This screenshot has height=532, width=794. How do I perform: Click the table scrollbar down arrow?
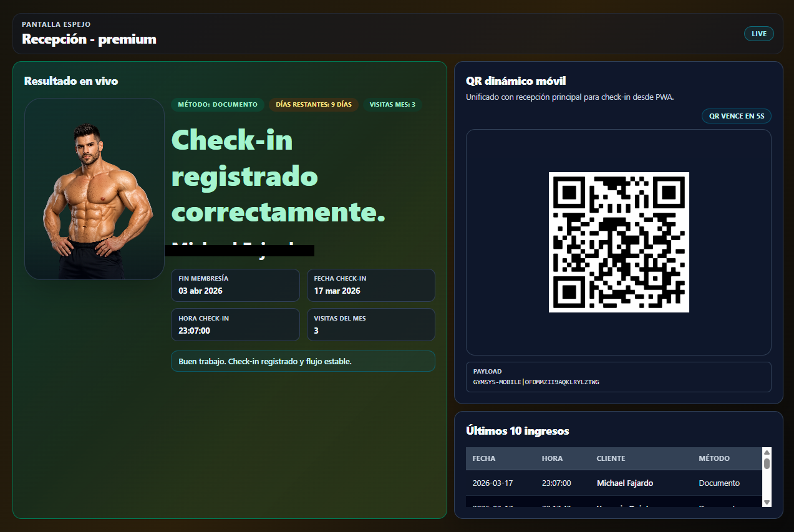[x=767, y=502]
